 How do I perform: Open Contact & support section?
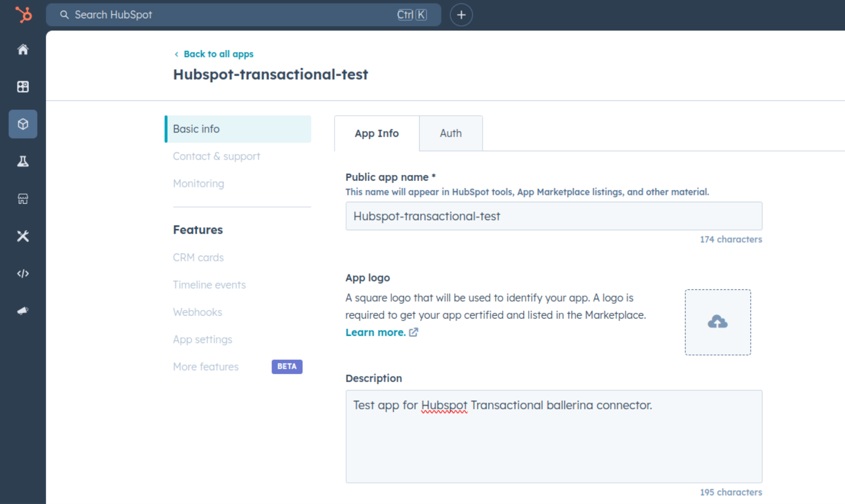coord(216,156)
